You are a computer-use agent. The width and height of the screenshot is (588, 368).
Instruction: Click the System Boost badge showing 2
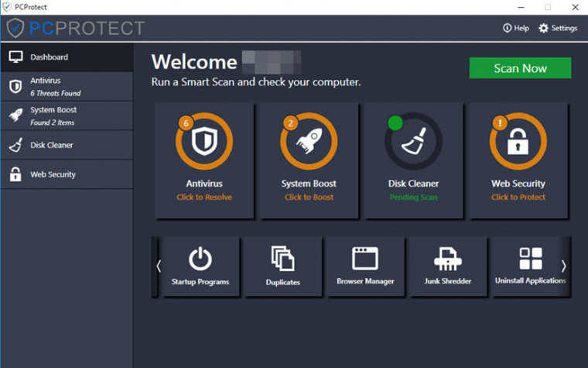[290, 122]
